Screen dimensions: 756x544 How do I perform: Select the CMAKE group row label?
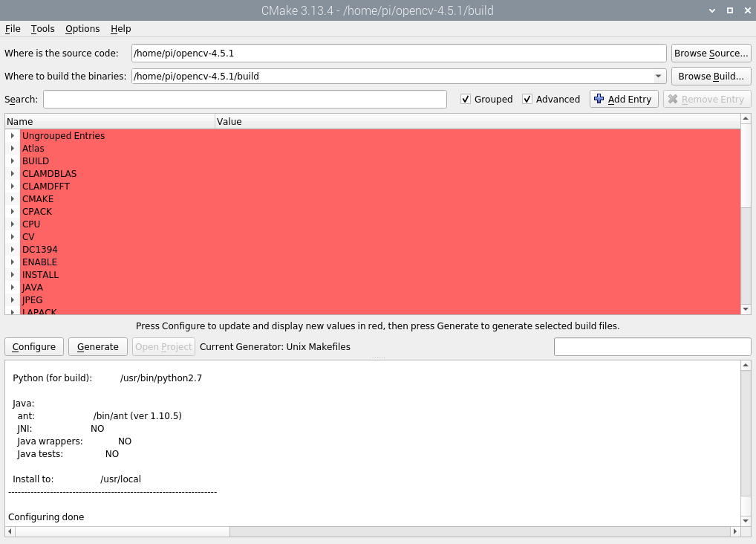(x=38, y=199)
